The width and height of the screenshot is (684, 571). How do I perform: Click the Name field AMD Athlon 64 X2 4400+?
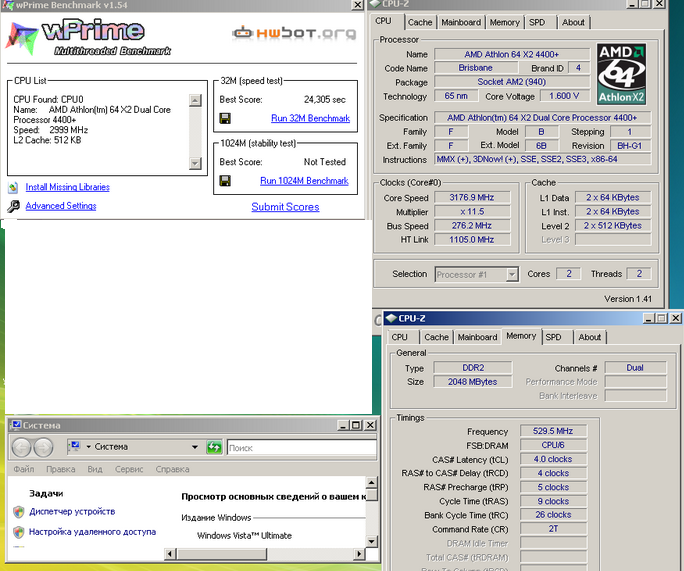coord(512,55)
